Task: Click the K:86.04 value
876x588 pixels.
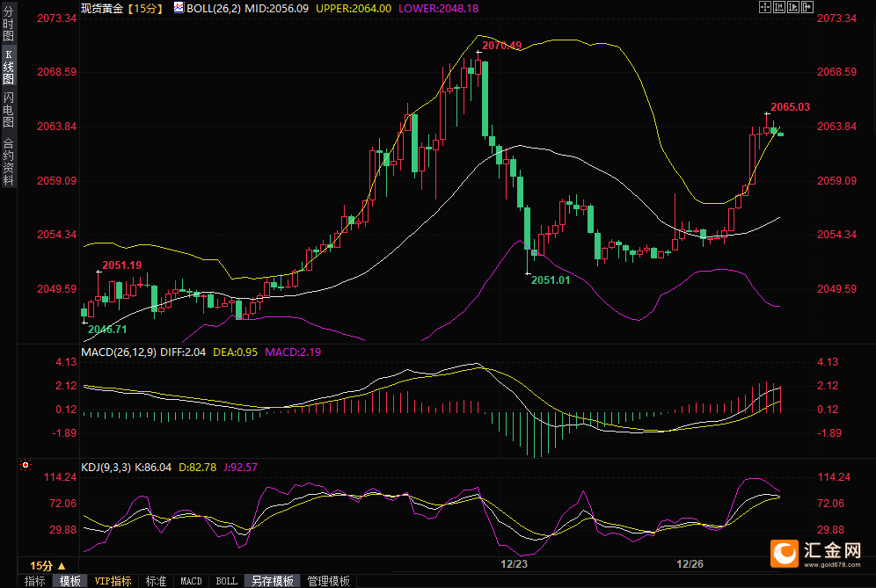Action: [153, 468]
